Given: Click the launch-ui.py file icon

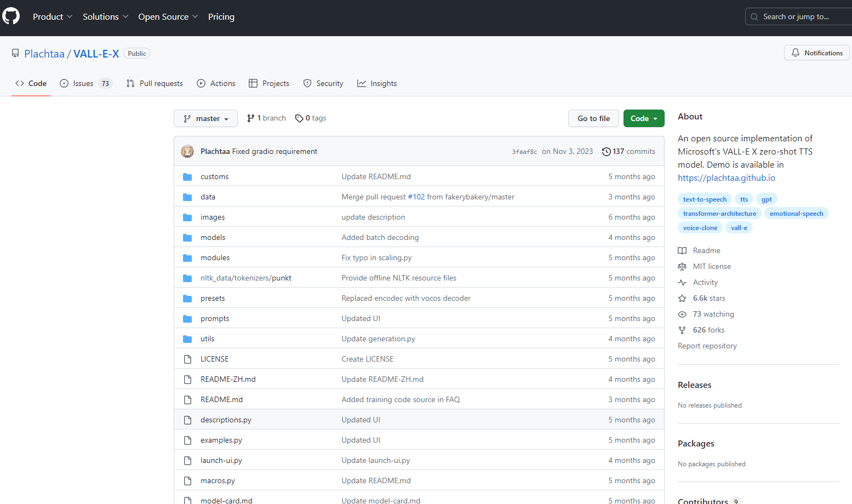Looking at the screenshot, I should click(187, 460).
